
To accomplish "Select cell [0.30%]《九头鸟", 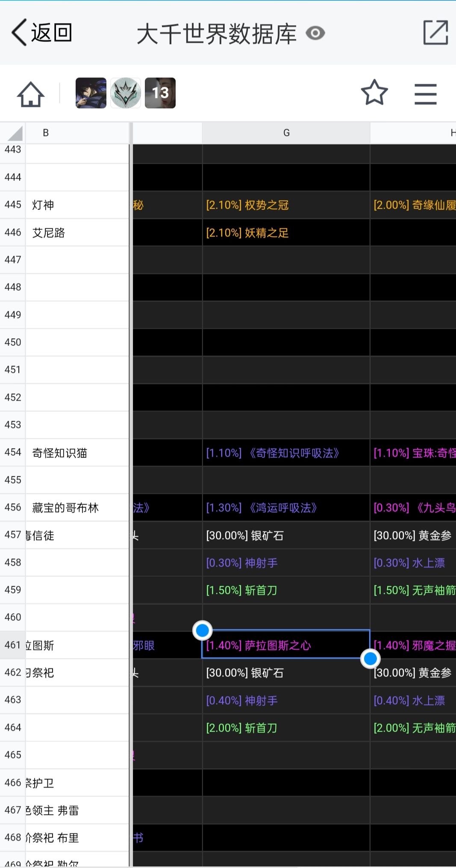I will pyautogui.click(x=413, y=508).
